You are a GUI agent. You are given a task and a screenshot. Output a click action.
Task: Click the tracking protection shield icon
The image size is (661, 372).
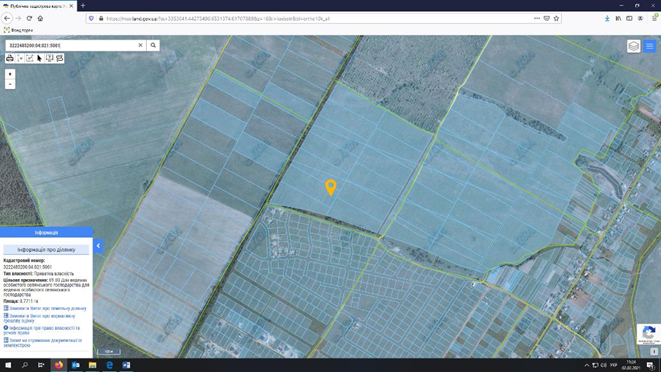click(91, 19)
